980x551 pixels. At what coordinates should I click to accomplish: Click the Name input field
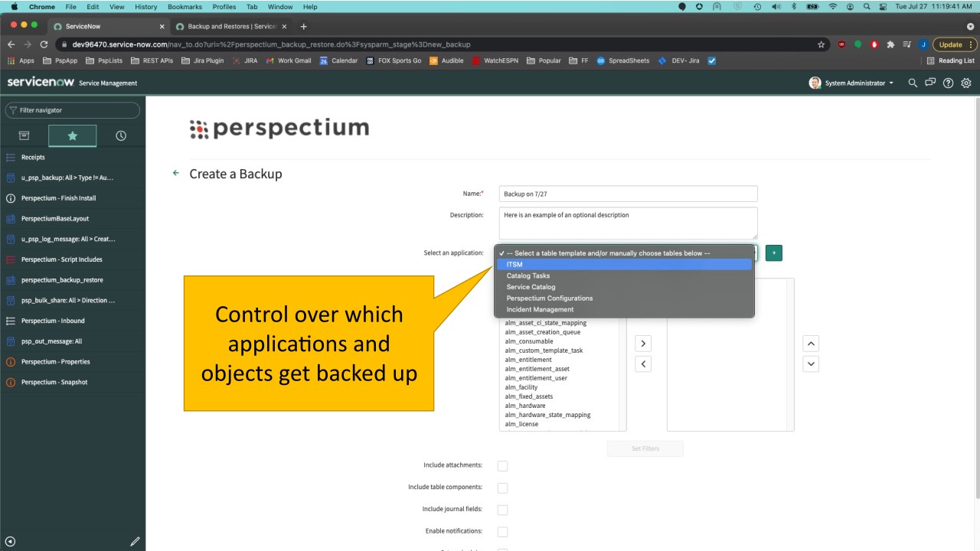[629, 194]
